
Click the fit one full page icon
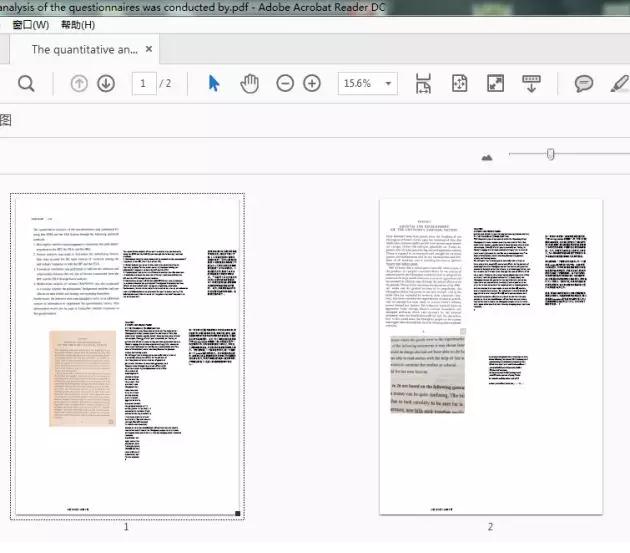point(459,84)
